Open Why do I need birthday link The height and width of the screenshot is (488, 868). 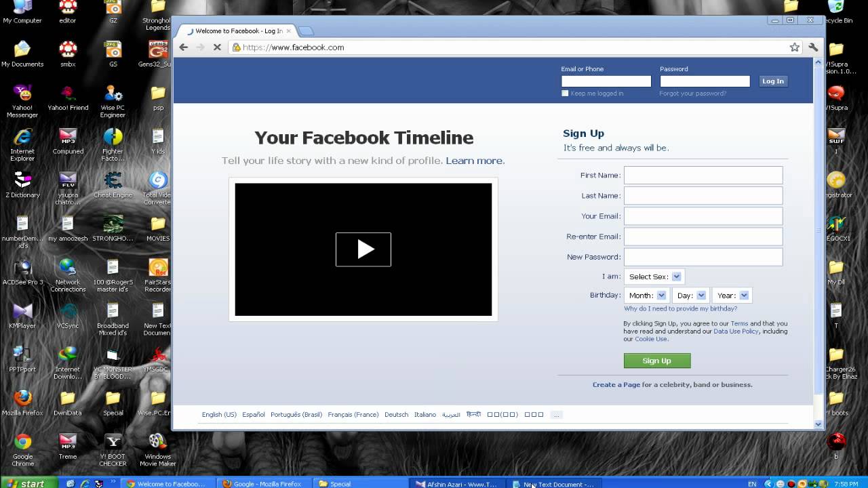(680, 308)
